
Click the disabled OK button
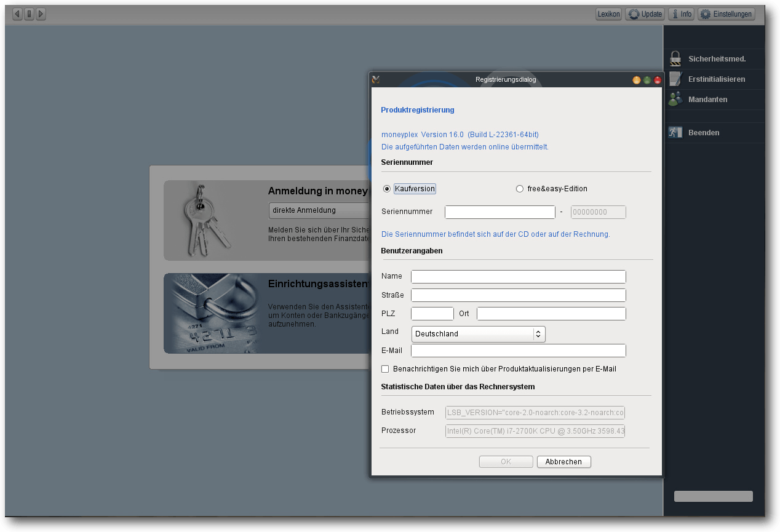click(506, 462)
